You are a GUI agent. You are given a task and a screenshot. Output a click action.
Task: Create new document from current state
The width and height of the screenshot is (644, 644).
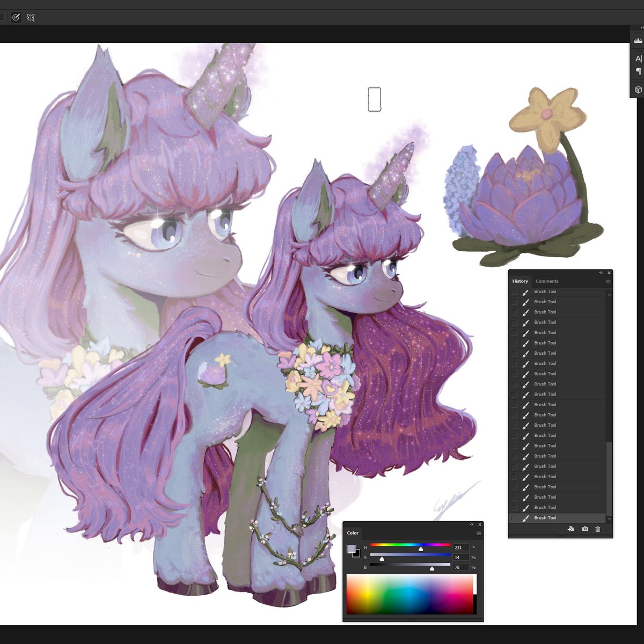coord(570,529)
